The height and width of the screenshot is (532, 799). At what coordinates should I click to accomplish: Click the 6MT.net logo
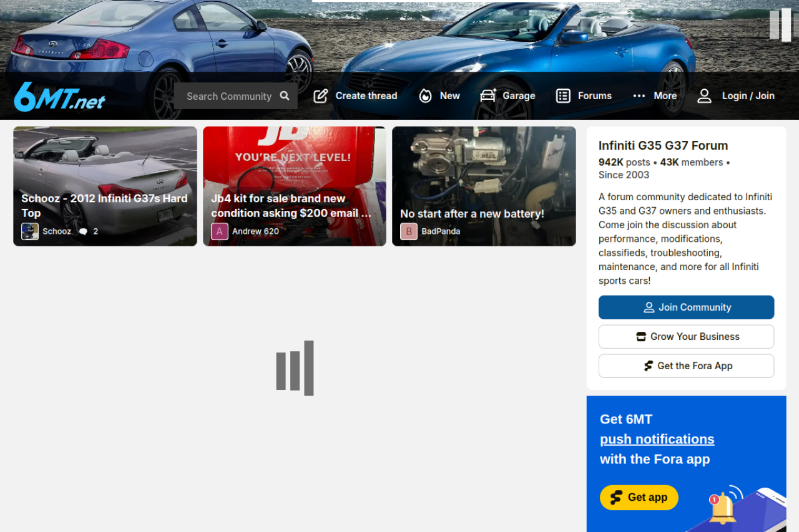click(59, 97)
